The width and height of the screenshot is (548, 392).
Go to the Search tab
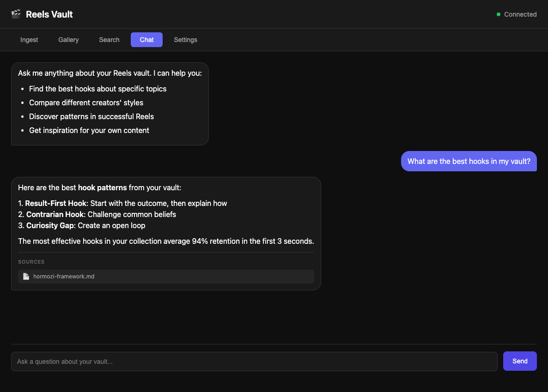(109, 40)
